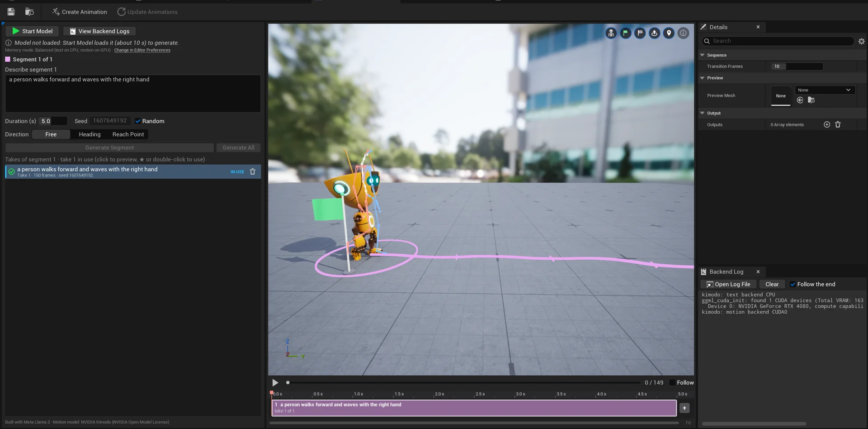Screen dimensions: 868x429
Task: Collapse the Sequence section
Action: (x=702, y=55)
